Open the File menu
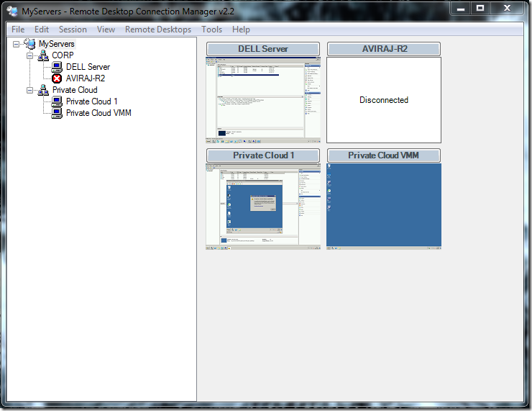This screenshot has height=411, width=532. tap(18, 30)
